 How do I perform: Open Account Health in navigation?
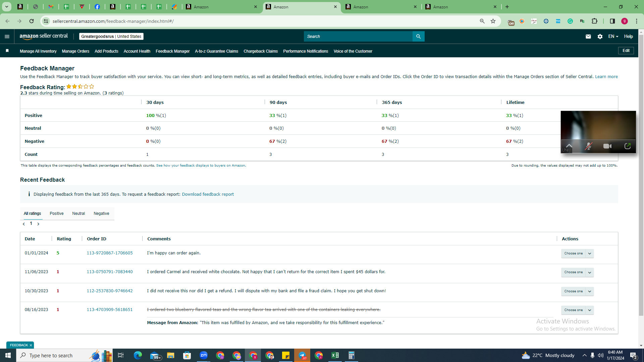coord(137,51)
